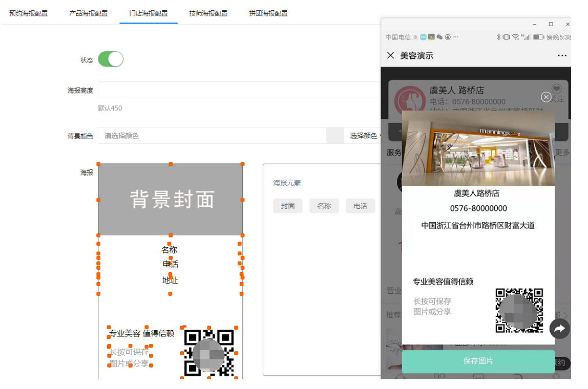Tap the WeChat icon in phone status bar
The image size is (588, 389).
click(x=439, y=37)
